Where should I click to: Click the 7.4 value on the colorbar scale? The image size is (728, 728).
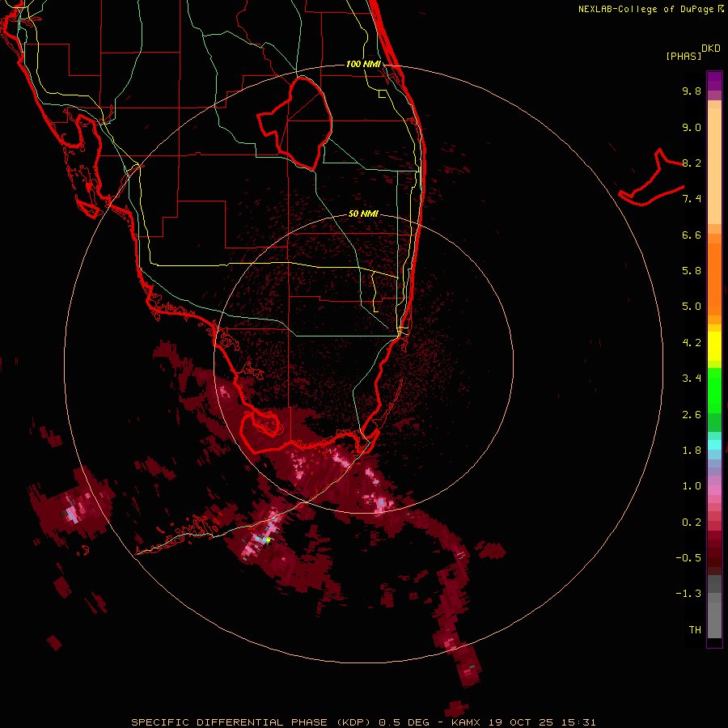pyautogui.click(x=692, y=199)
